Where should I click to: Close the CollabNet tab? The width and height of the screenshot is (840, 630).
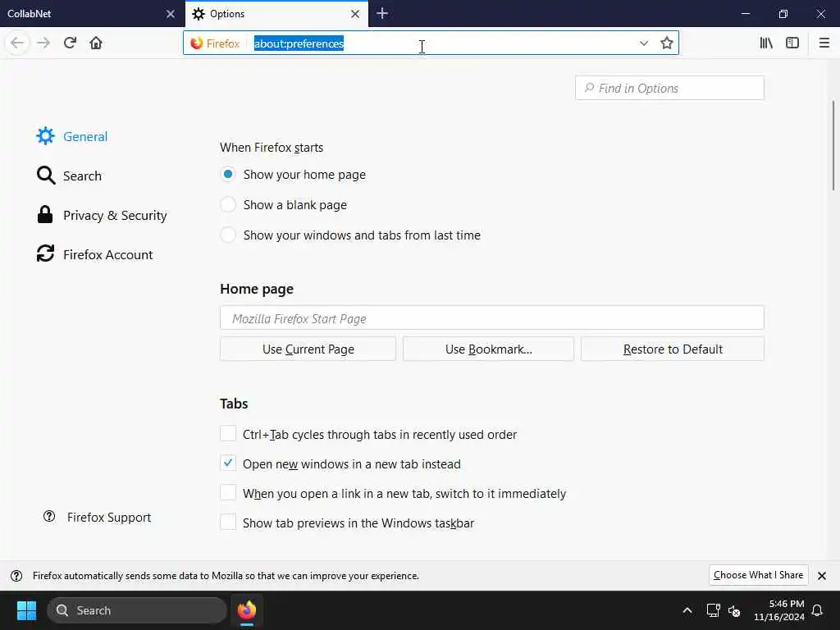point(171,14)
